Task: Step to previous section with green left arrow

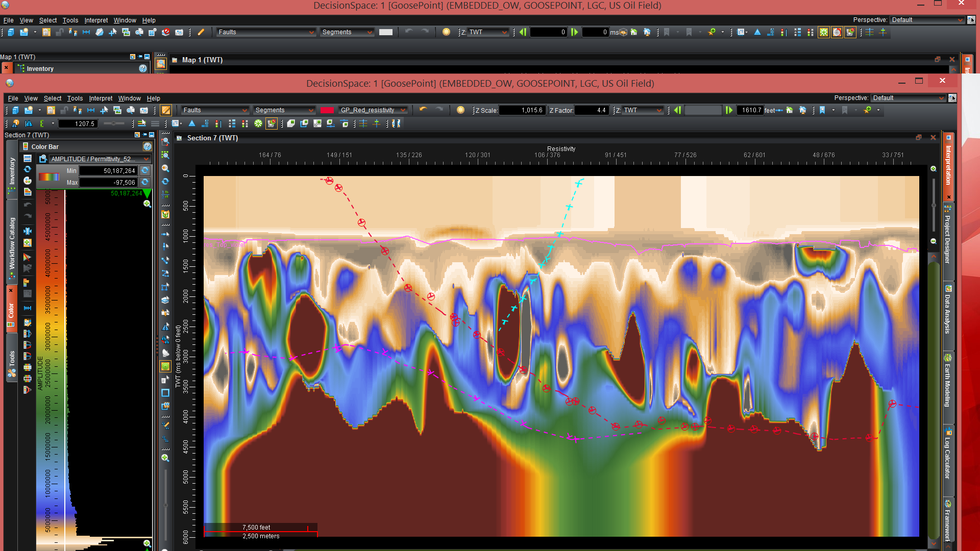Action: (x=678, y=110)
